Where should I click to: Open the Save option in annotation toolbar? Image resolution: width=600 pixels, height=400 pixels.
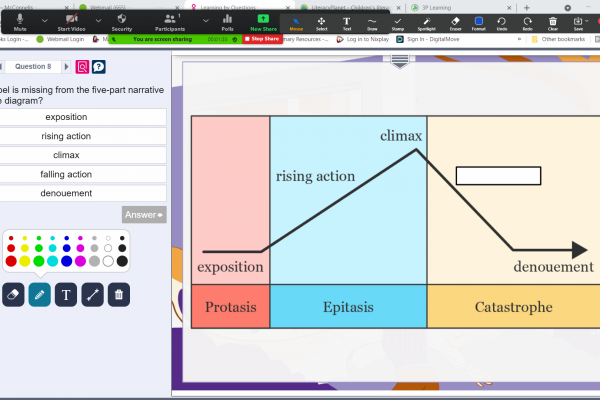(579, 23)
